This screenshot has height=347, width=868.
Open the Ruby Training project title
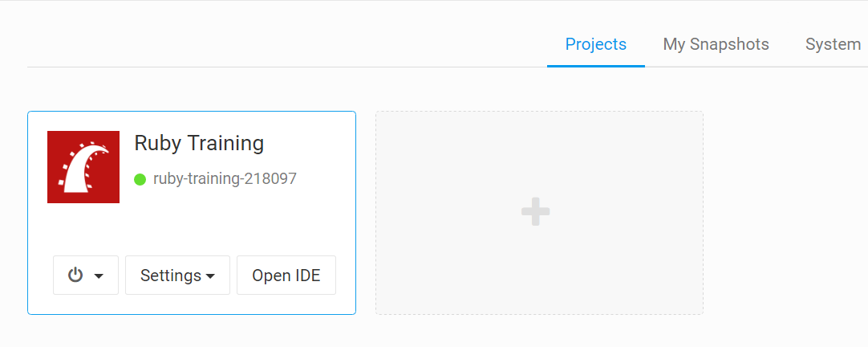[x=199, y=144]
